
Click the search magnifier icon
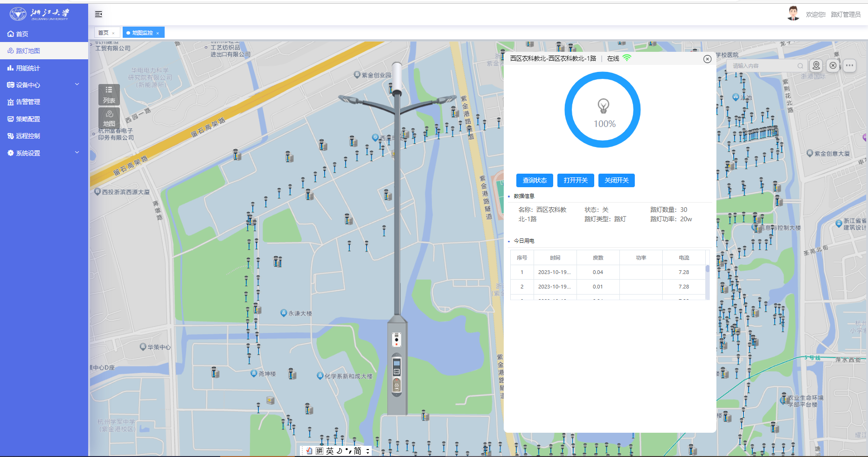tap(800, 66)
